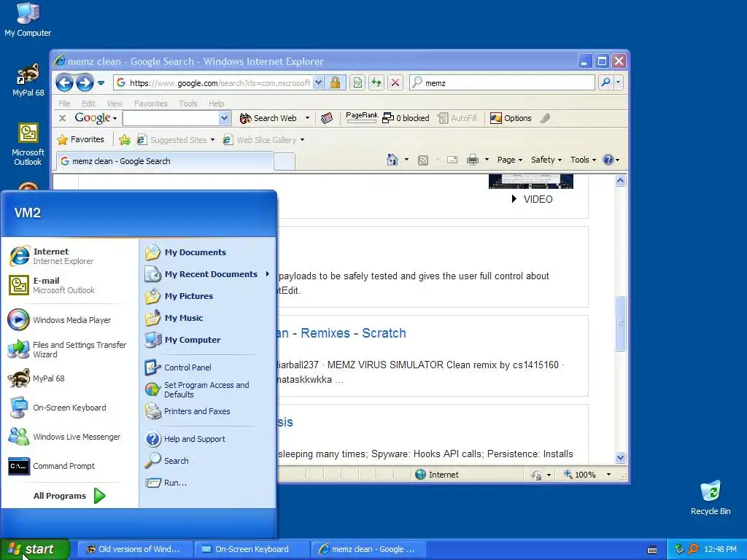747x560 pixels.
Task: Open recent pages dropdown beside Forward button
Action: pyautogui.click(x=101, y=83)
